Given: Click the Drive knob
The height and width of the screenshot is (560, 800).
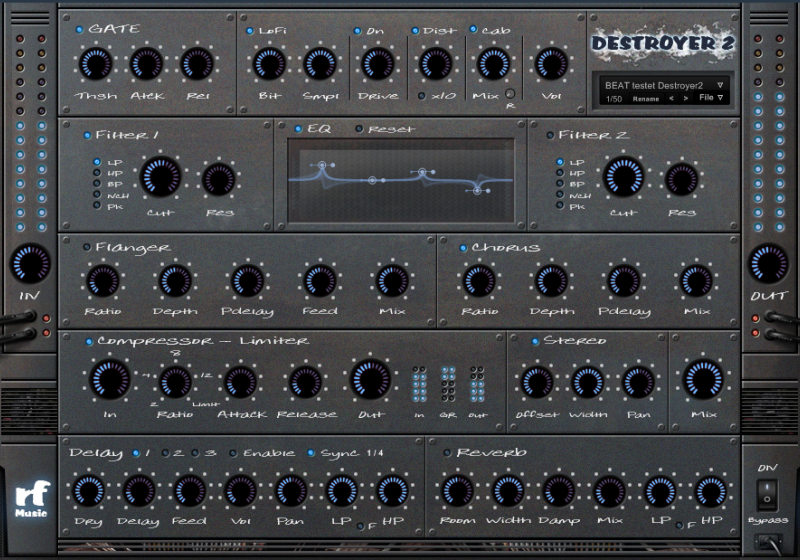Looking at the screenshot, I should [x=377, y=65].
